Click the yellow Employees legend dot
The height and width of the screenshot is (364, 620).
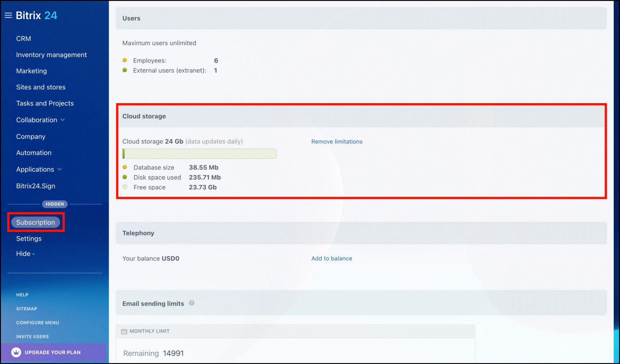point(124,60)
